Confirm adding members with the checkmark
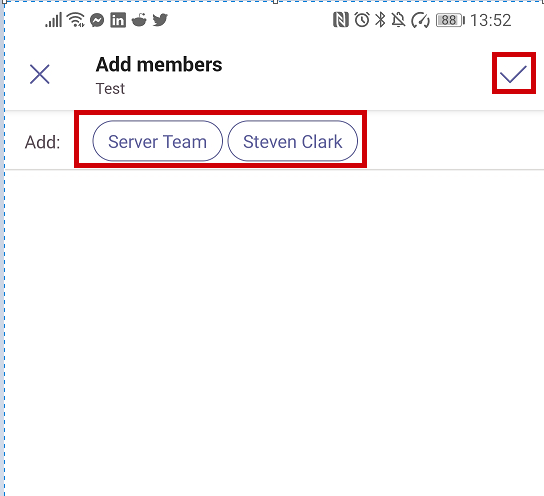544x496 pixels. pyautogui.click(x=513, y=74)
